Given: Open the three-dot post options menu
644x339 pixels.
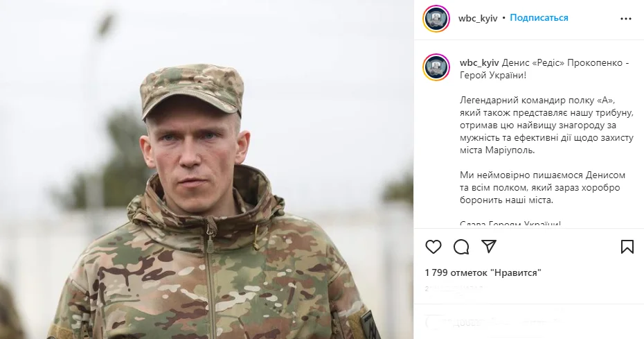Looking at the screenshot, I should 626,19.
